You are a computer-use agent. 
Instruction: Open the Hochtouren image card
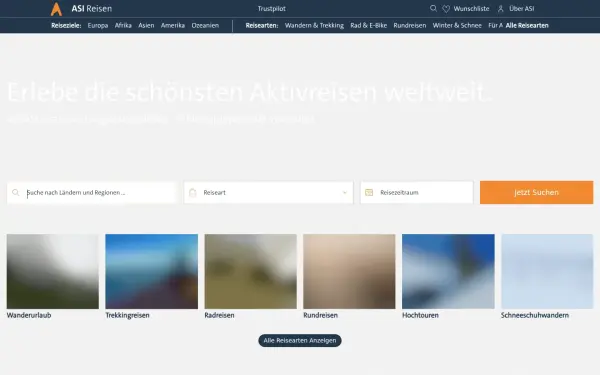[x=448, y=271]
